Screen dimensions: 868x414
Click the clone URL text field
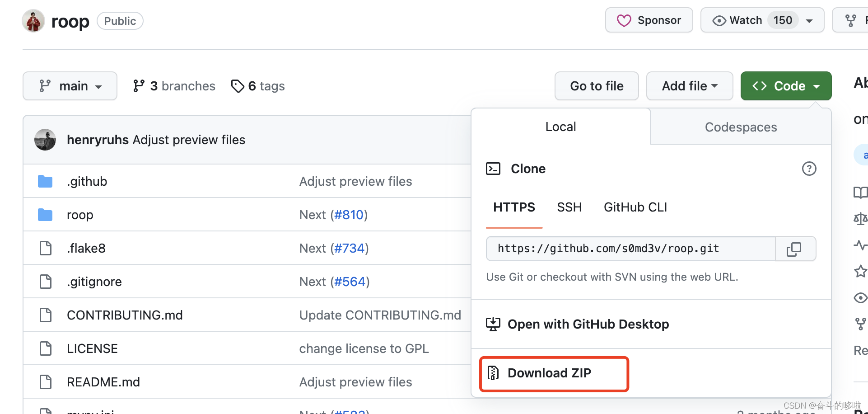(631, 249)
